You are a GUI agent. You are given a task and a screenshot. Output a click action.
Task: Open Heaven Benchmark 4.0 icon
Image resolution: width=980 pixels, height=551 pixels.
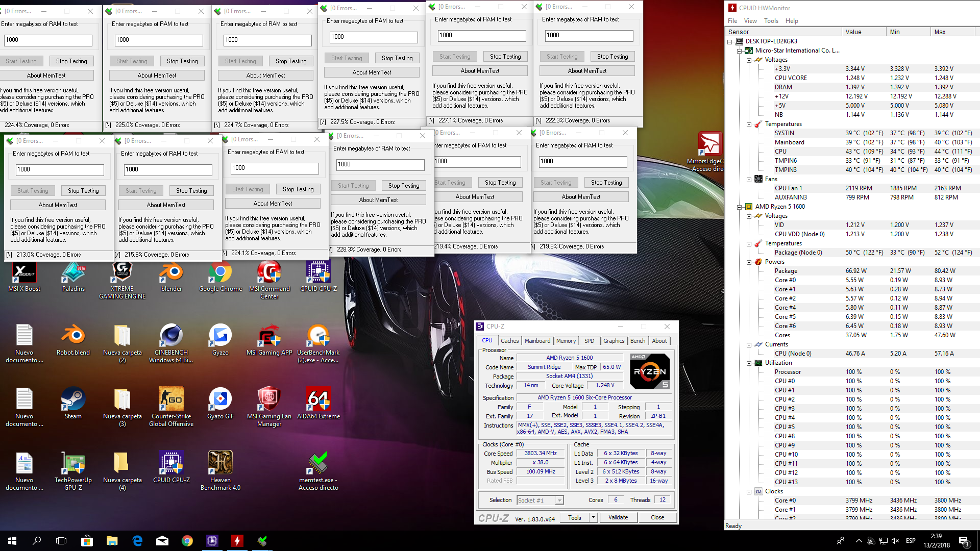pos(220,471)
